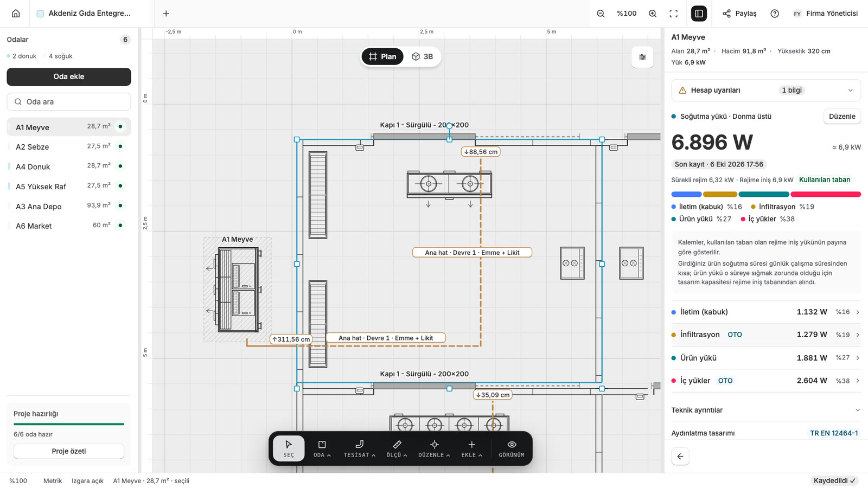
Task: Expand Teknik ayrıntılar section
Action: coord(766,410)
